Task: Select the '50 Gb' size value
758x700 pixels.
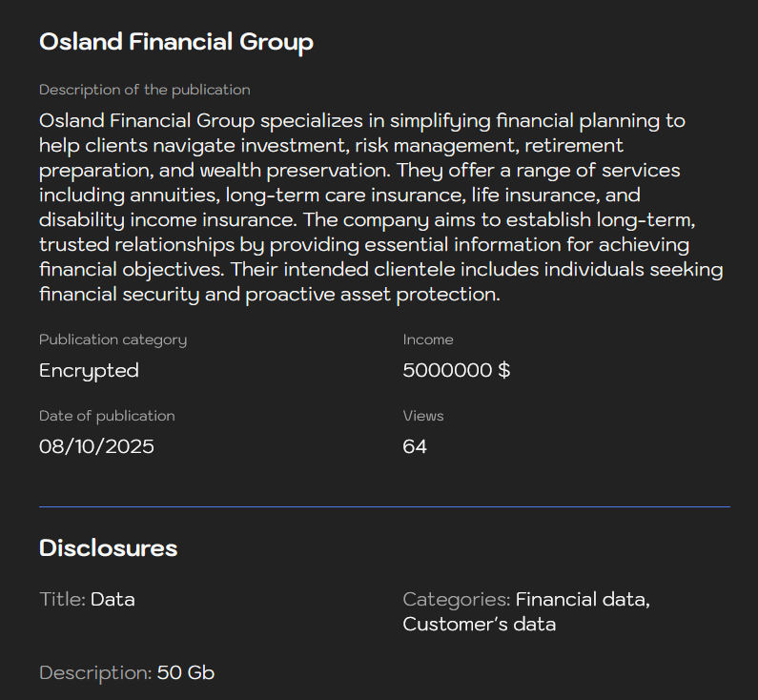Action: click(186, 673)
